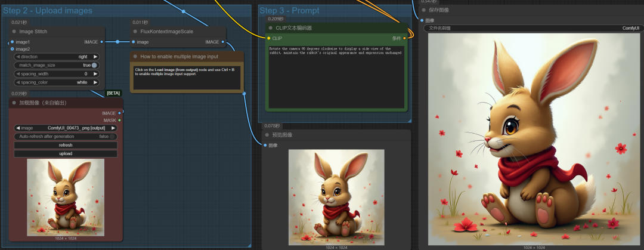Decrease direction value with left arrow
Viewport: 644px width, 250px height.
[x=18, y=57]
